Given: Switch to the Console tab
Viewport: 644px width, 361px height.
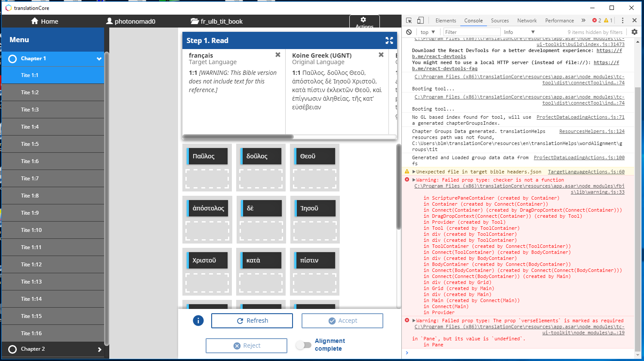Looking at the screenshot, I should tap(473, 20).
